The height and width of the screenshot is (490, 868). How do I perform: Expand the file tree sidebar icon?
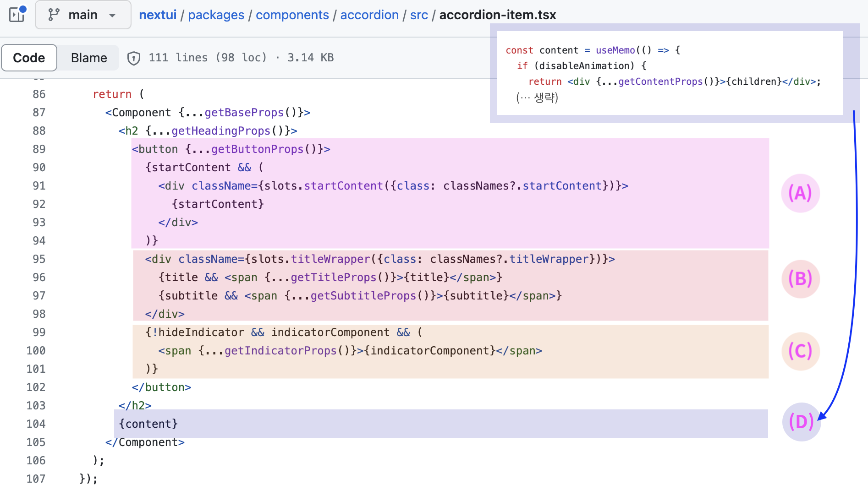point(17,15)
